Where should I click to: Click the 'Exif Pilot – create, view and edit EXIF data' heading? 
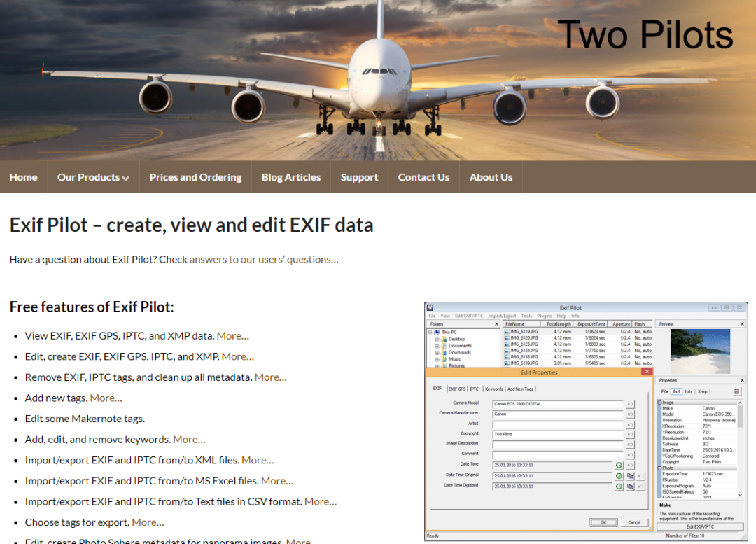coord(191,225)
